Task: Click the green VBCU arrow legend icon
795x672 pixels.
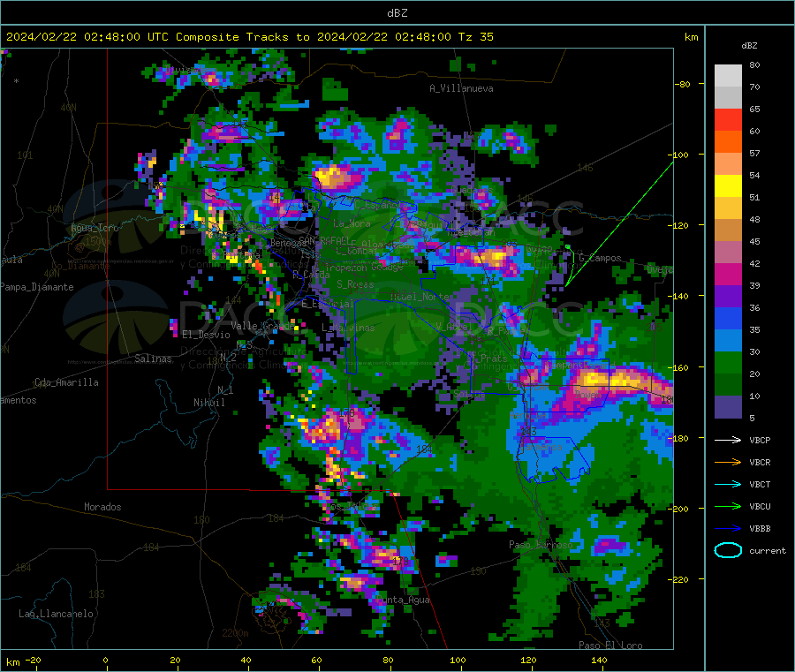Action: click(x=728, y=506)
